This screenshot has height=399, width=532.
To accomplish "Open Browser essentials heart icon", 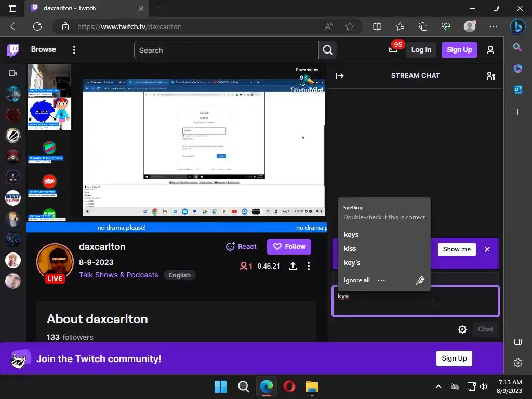I will [x=445, y=26].
